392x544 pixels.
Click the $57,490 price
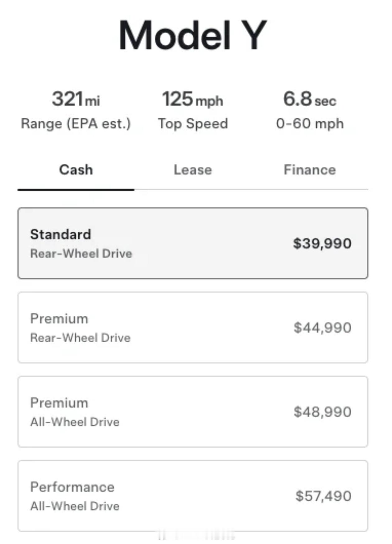tap(323, 496)
